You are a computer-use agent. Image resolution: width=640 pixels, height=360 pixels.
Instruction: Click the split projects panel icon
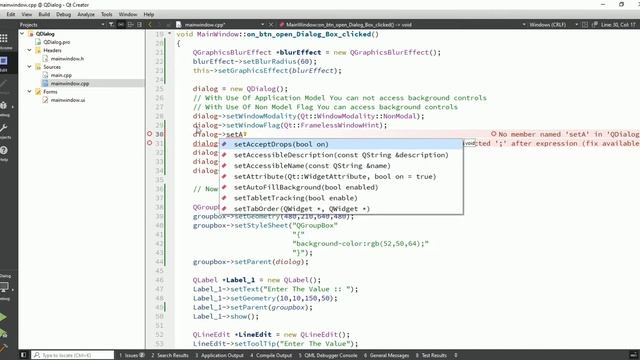[130, 24]
